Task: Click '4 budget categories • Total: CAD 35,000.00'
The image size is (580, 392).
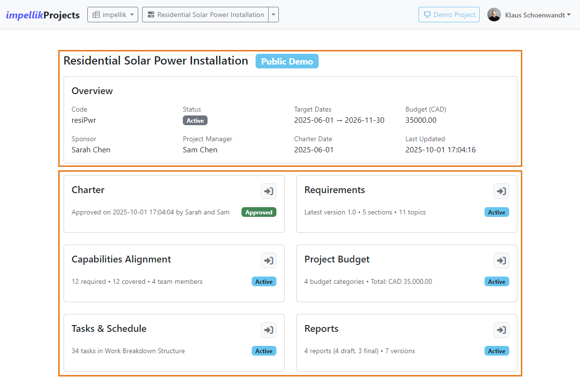Action: (368, 282)
